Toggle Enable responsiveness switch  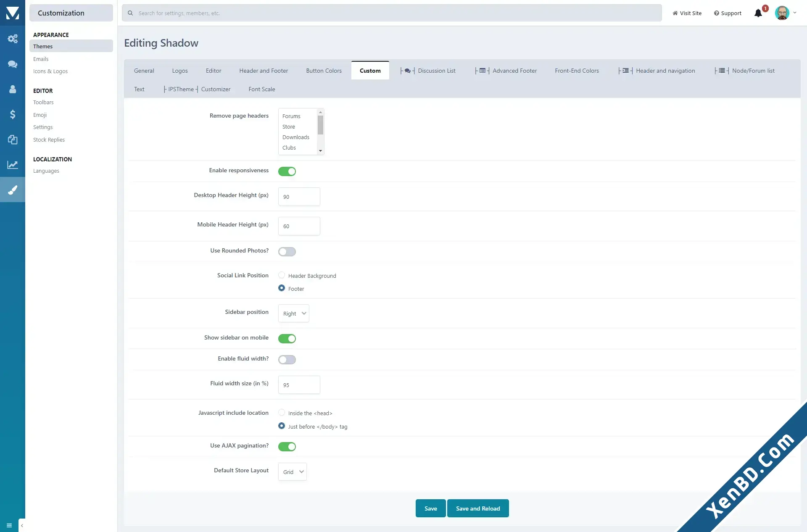287,171
